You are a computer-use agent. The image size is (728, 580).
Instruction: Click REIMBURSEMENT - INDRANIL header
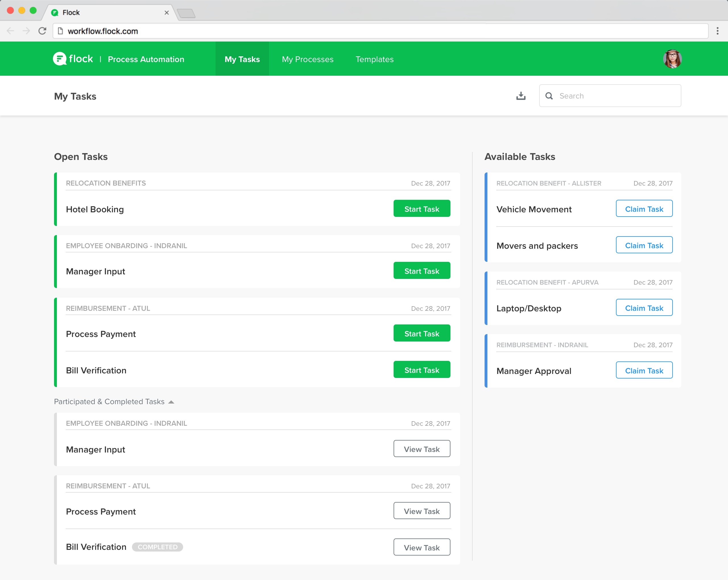coord(542,345)
